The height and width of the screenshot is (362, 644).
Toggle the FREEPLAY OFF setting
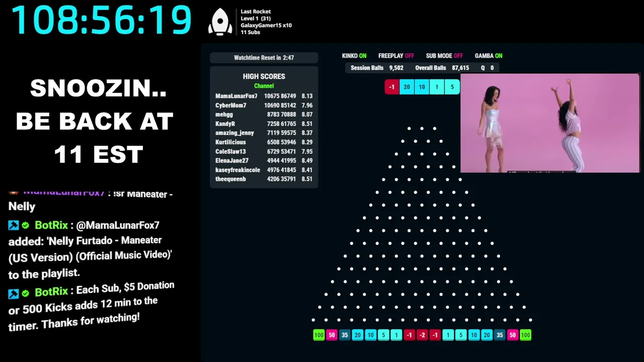(x=396, y=56)
